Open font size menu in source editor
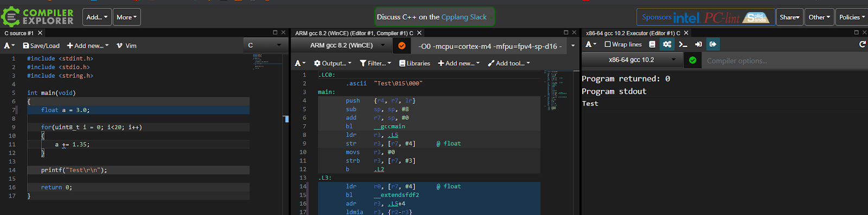Screen dimensions: 868x215 click(x=9, y=45)
